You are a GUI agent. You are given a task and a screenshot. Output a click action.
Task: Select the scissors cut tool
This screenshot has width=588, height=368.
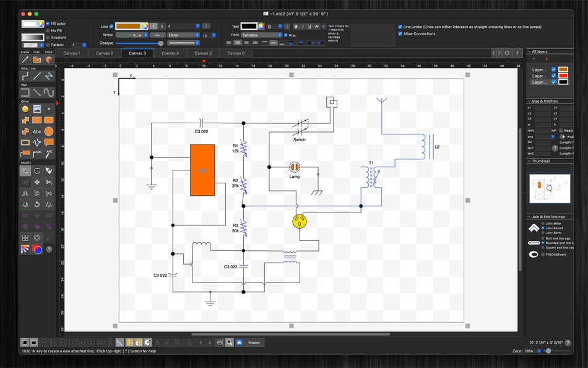(x=49, y=182)
